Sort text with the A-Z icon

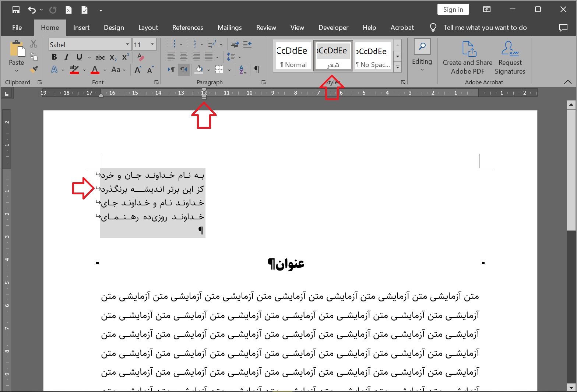click(x=243, y=69)
